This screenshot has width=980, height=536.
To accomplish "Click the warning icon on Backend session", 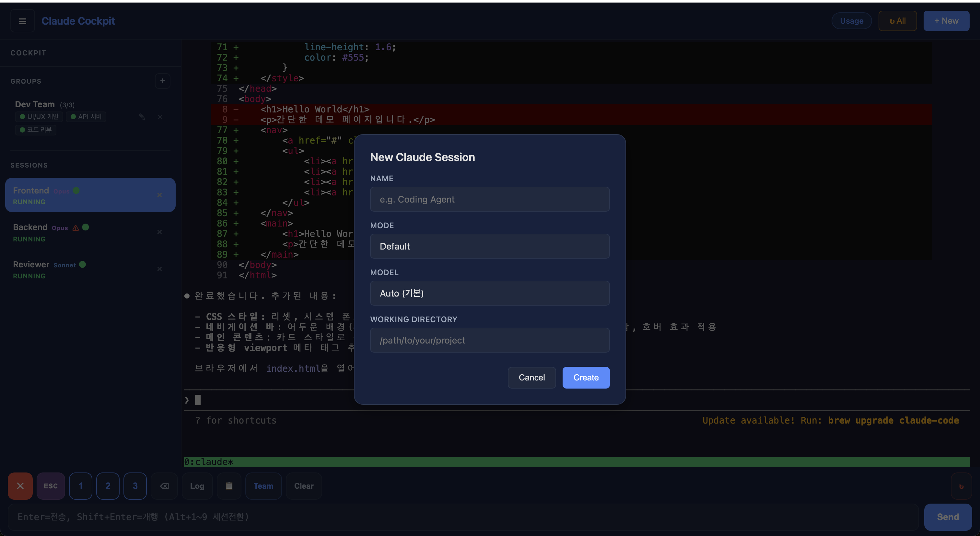I will [x=76, y=228].
